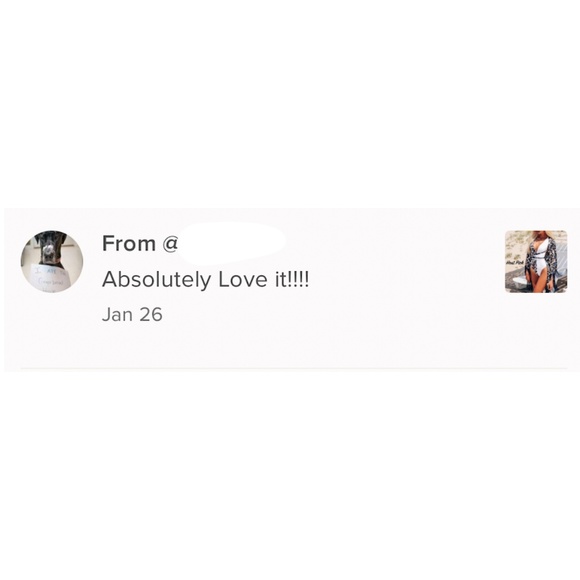Image resolution: width=580 pixels, height=580 pixels.
Task: Click the "26" day number
Action: tap(151, 315)
